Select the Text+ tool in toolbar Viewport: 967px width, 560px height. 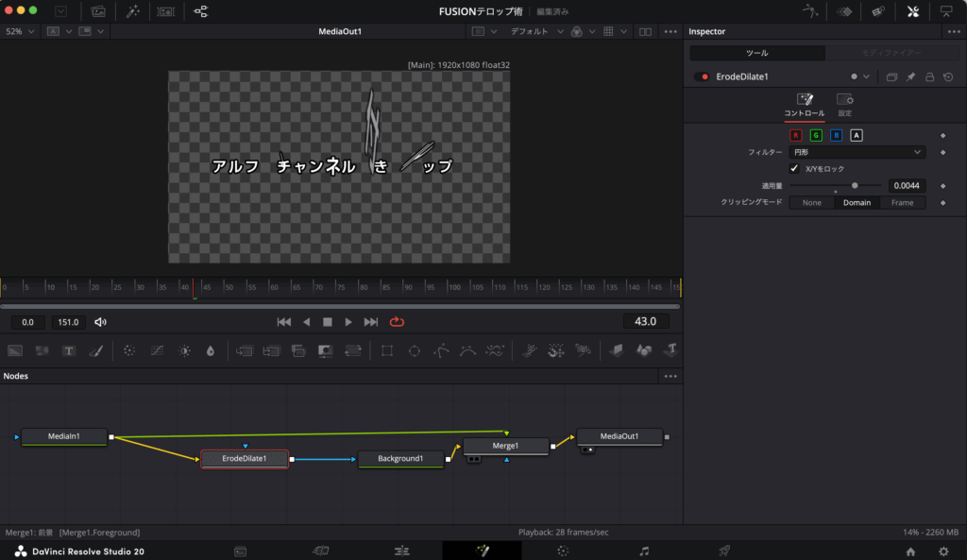[x=69, y=350]
